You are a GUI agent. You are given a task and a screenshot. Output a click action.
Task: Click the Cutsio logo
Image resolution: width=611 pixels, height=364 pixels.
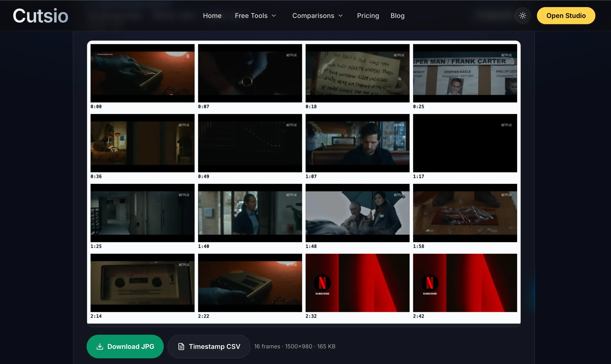40,16
